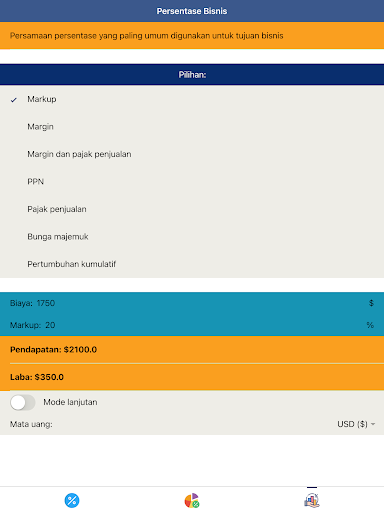Toggle the Mode lanjutan switch
This screenshot has width=384, height=512.
(23, 402)
